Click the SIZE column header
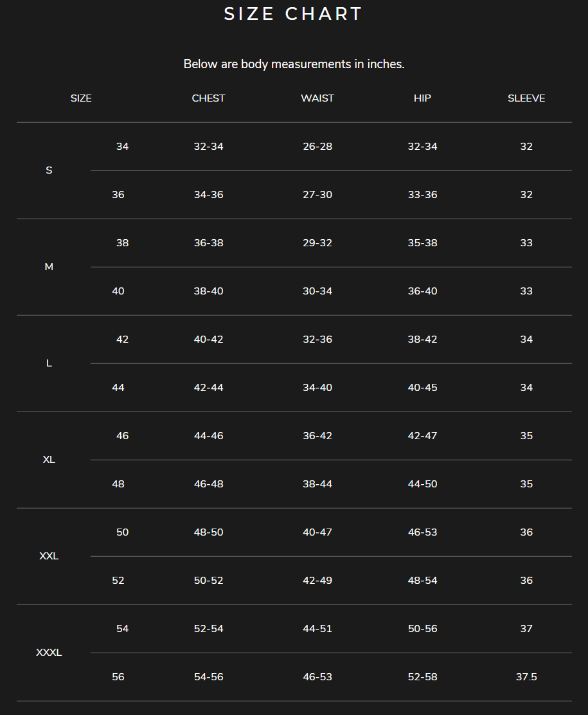 (x=81, y=98)
